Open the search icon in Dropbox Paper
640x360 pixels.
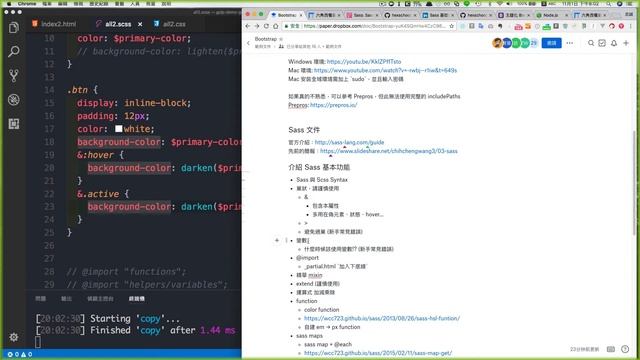591,43
